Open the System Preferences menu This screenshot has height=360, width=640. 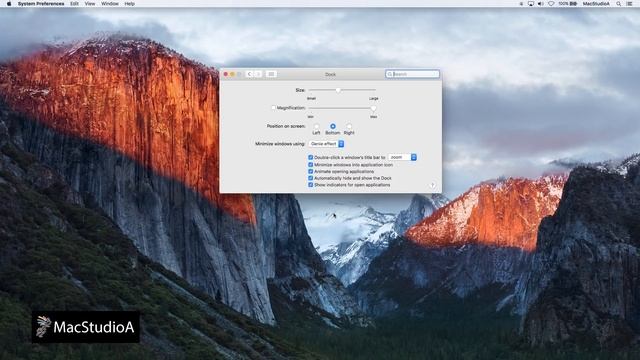(41, 4)
